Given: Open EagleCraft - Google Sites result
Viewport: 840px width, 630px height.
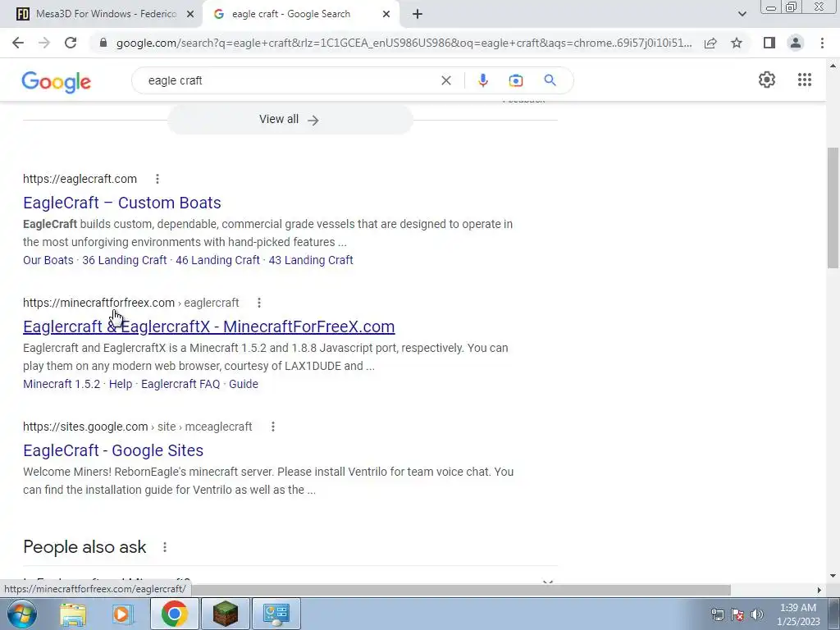Looking at the screenshot, I should (113, 450).
